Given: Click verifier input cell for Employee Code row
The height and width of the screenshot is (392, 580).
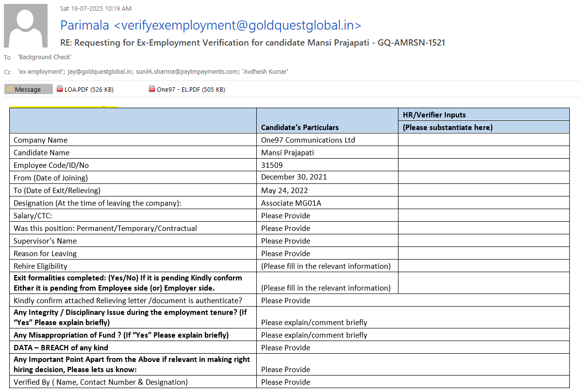Looking at the screenshot, I should click(x=483, y=165).
